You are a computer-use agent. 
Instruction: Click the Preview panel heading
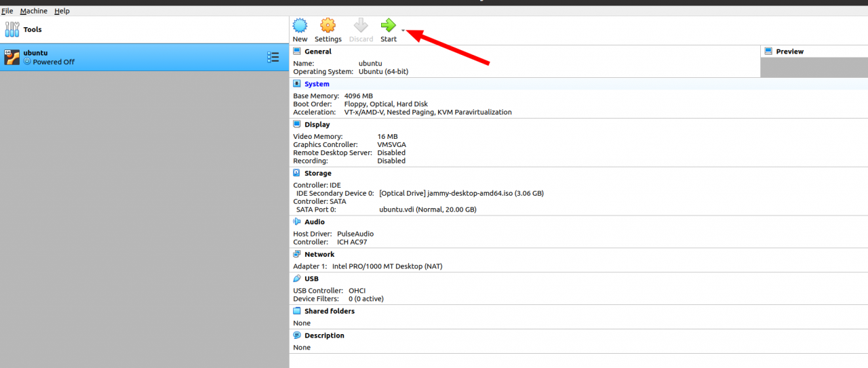pos(790,52)
